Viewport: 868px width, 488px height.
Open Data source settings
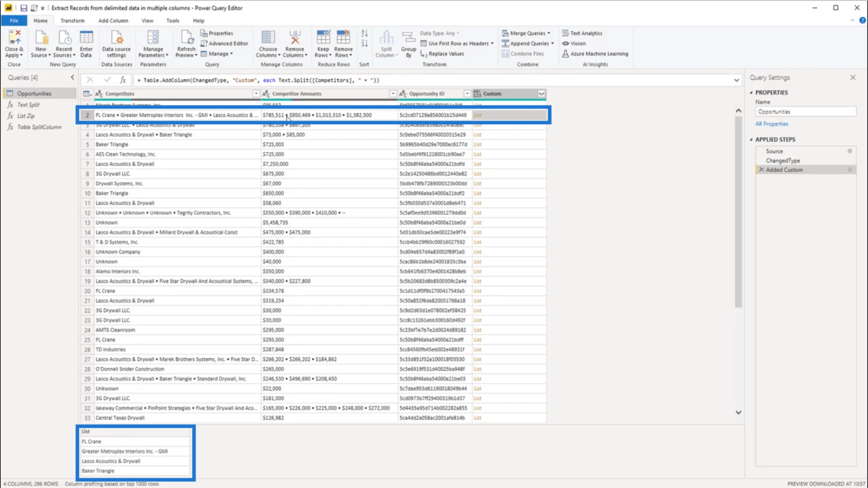(x=117, y=38)
